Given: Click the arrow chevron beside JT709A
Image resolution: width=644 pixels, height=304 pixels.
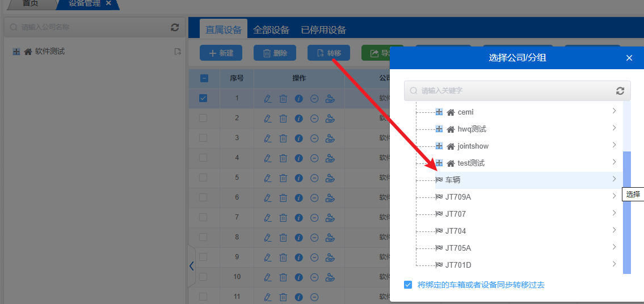Looking at the screenshot, I should pyautogui.click(x=614, y=196).
